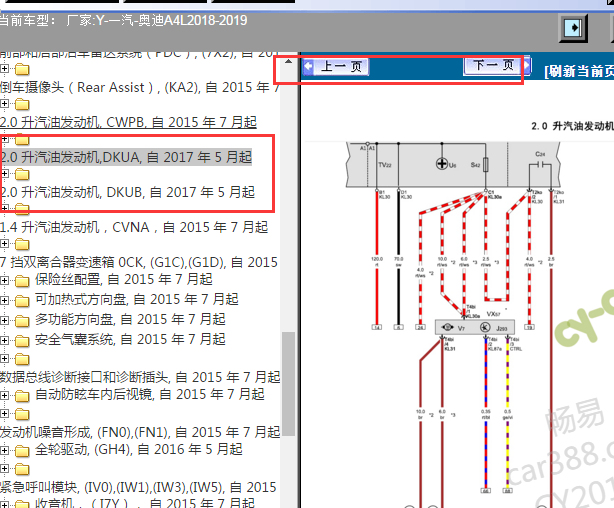The image size is (614, 508).
Task: Select 多功能方向盘 tree entry
Action: tap(130, 319)
